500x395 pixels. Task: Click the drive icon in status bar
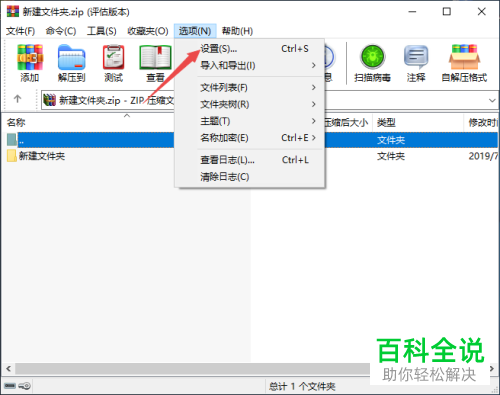(x=10, y=386)
